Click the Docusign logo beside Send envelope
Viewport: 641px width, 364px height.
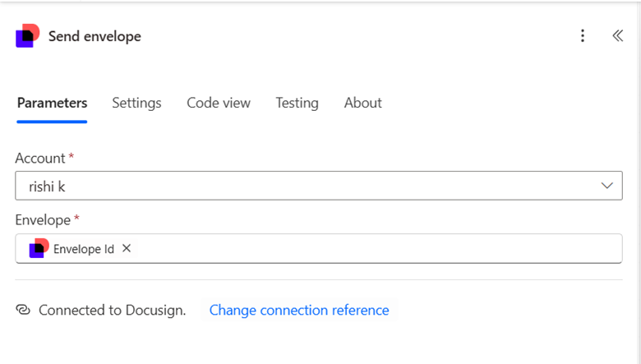point(27,36)
